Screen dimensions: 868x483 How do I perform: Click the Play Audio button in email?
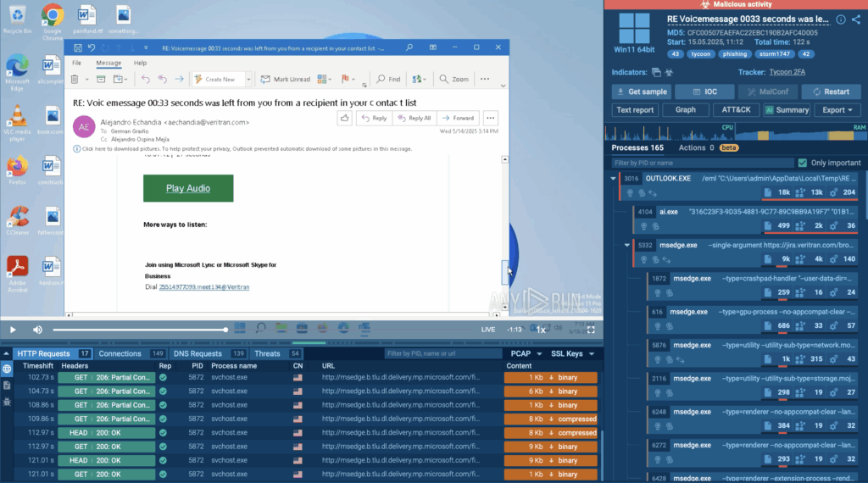click(188, 188)
